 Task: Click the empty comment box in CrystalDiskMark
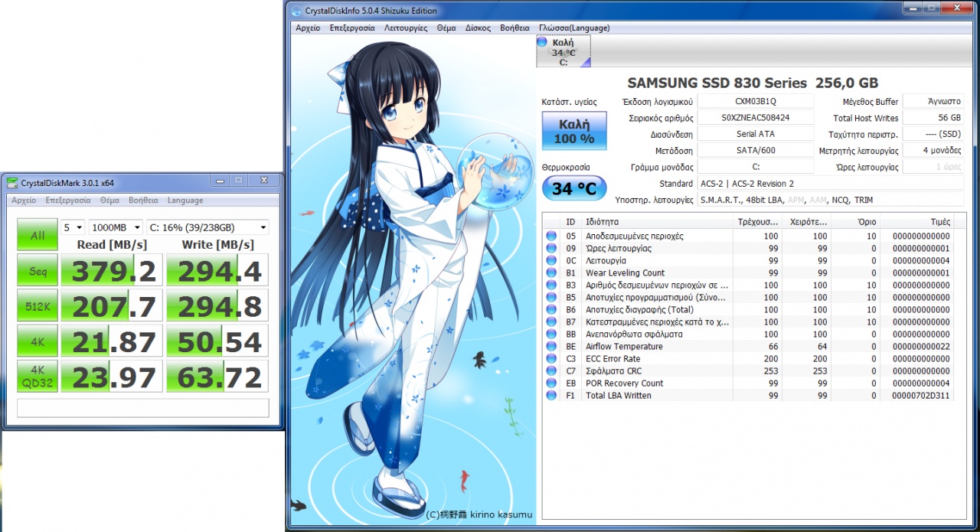tap(143, 408)
